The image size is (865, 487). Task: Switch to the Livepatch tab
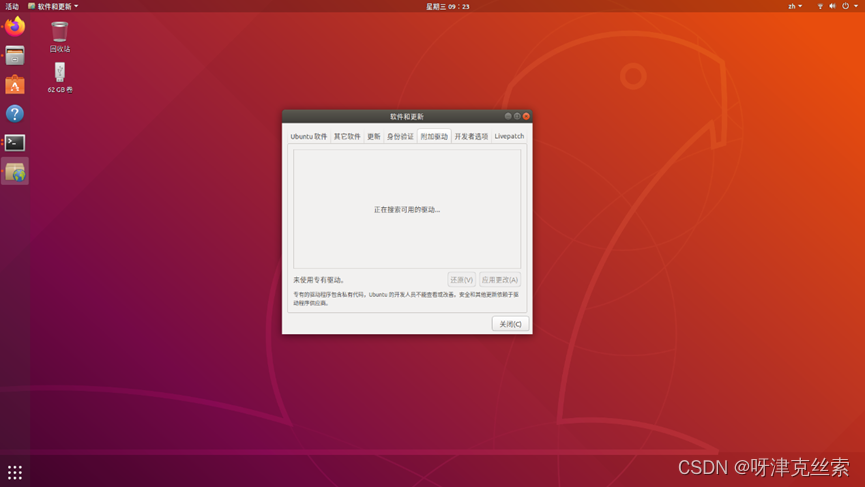point(509,136)
